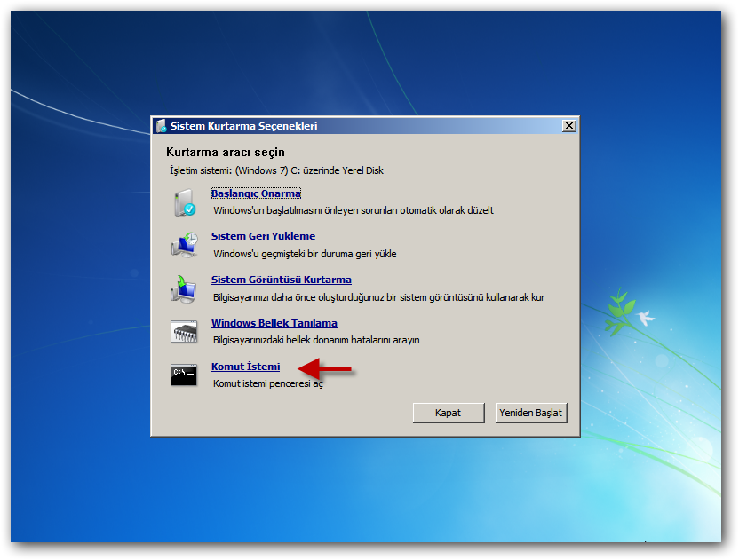Open the Komut İstemi link

point(245,367)
